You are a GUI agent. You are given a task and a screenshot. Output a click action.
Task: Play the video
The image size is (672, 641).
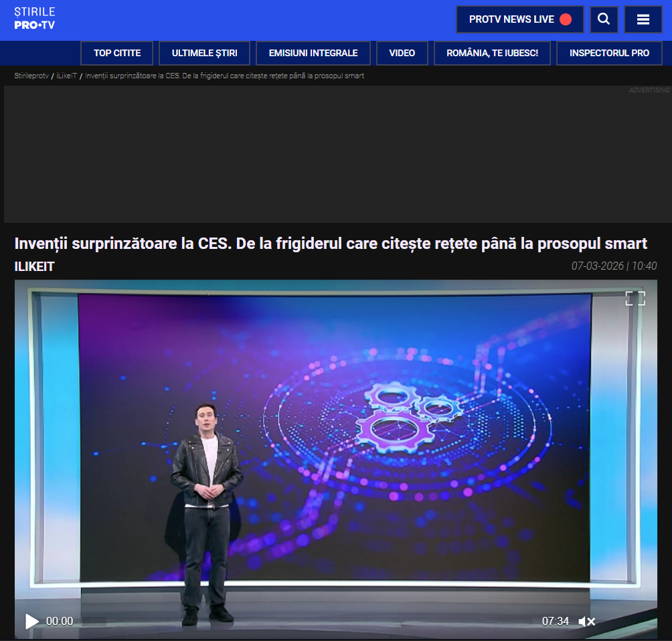pyautogui.click(x=31, y=622)
